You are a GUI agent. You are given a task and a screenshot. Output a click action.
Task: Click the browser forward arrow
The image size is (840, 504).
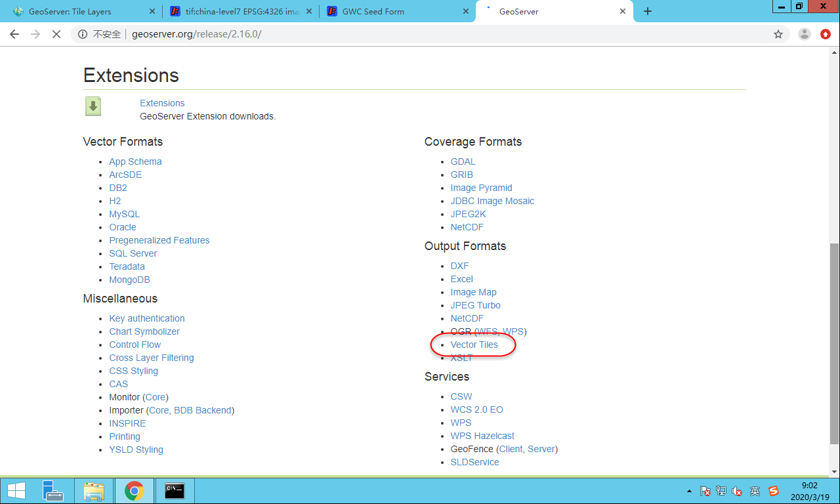tap(35, 34)
